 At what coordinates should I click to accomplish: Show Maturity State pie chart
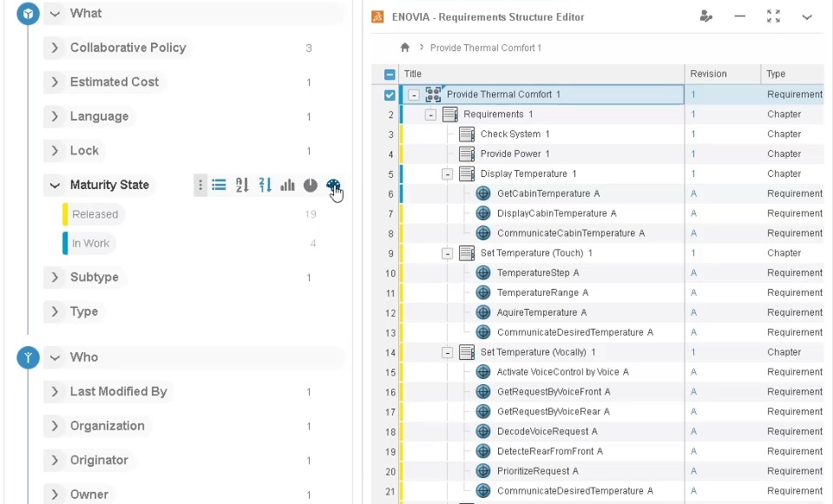point(311,185)
